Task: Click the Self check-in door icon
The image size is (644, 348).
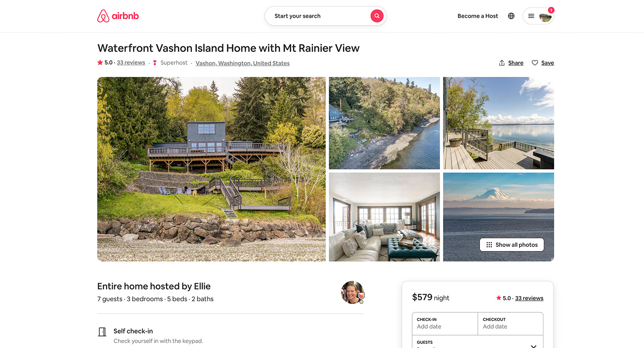Action: click(x=102, y=332)
